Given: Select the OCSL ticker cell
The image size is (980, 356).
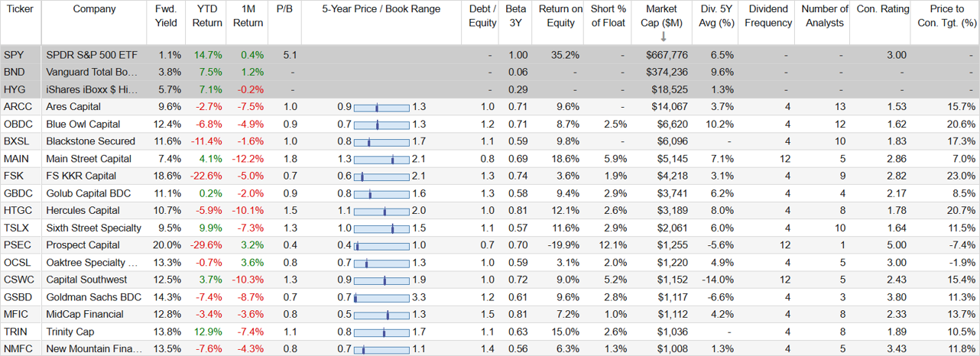Looking at the screenshot, I should (18, 262).
